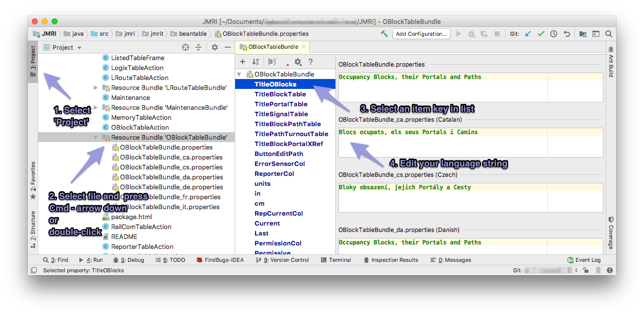Switch to the Terminal tool window
Image resolution: width=644 pixels, height=315 pixels.
click(340, 259)
